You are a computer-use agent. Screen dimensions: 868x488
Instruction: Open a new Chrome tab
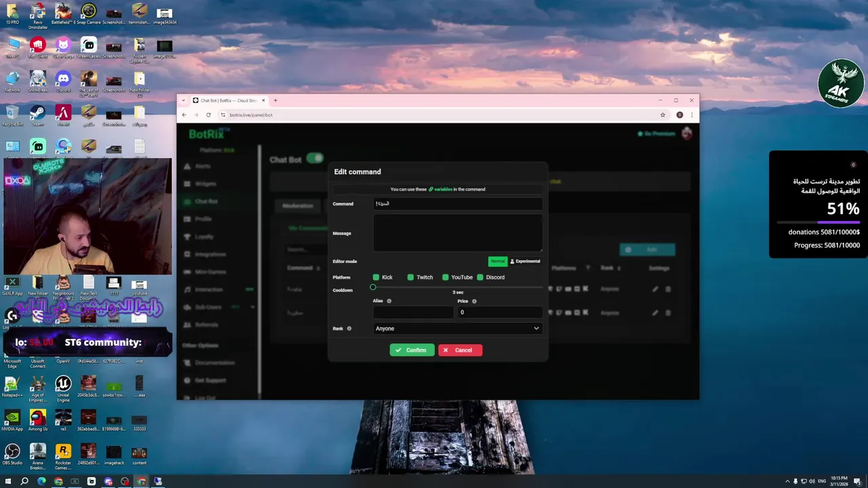point(275,100)
